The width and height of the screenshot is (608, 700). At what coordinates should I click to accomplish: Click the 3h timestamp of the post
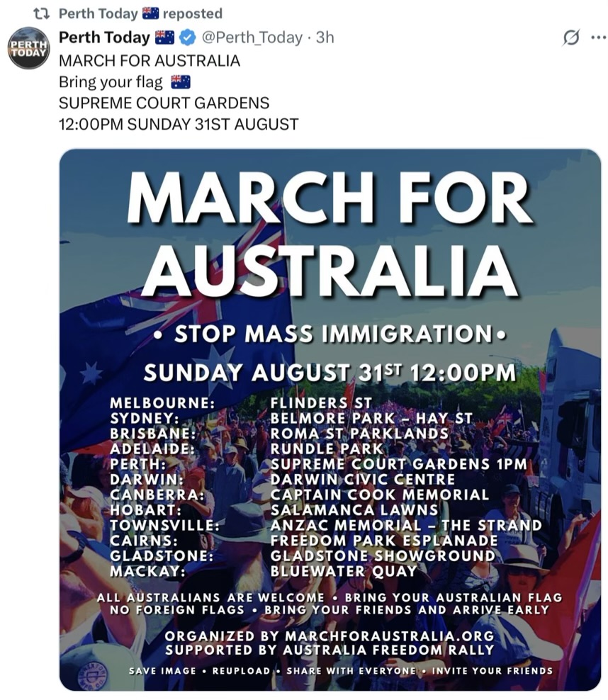pyautogui.click(x=325, y=38)
